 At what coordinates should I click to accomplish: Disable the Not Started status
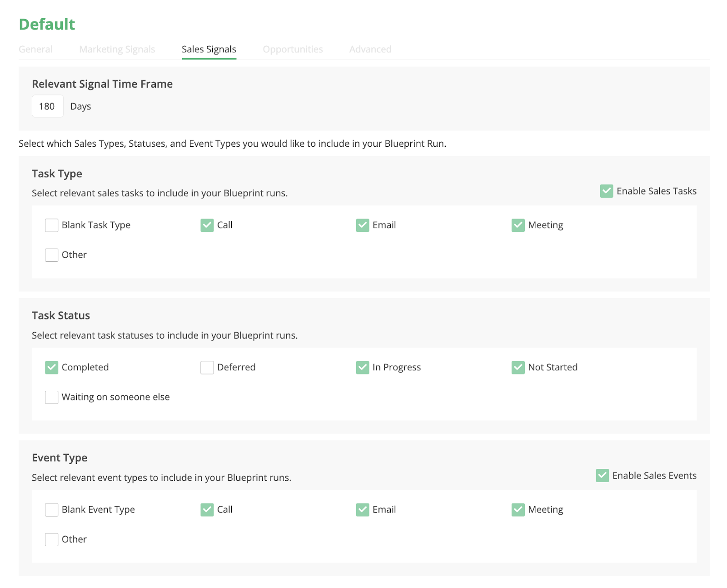click(x=518, y=368)
